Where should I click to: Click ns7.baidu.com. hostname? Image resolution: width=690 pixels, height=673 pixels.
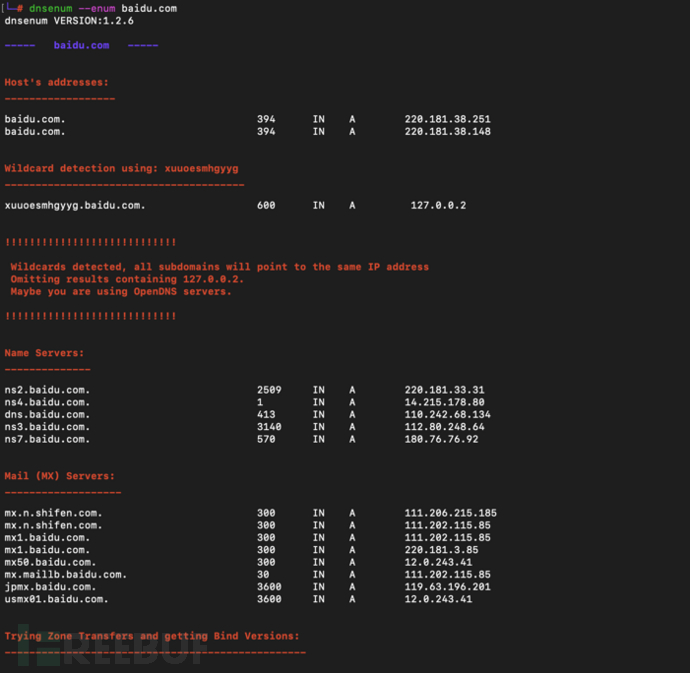tap(48, 439)
